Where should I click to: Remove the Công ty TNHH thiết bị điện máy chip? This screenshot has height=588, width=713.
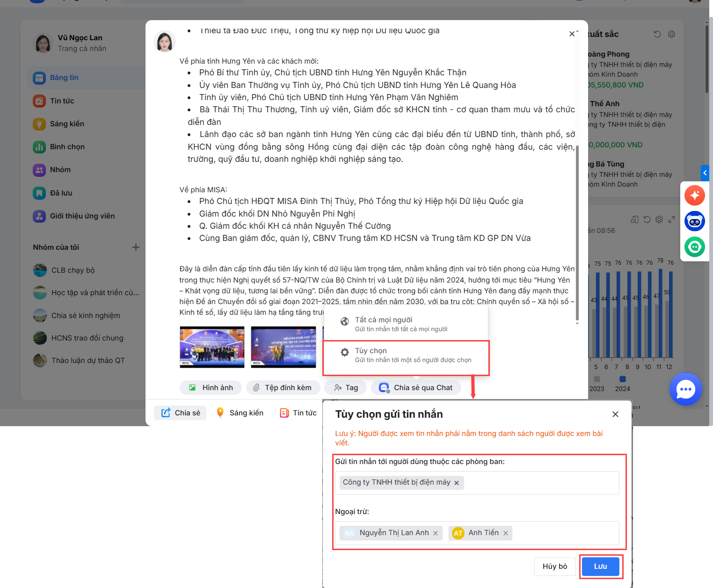[457, 483]
